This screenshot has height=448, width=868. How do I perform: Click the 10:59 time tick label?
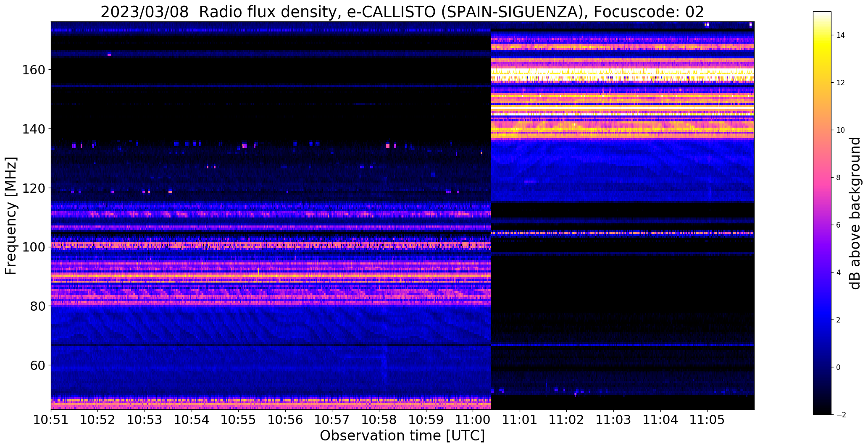pos(426,420)
